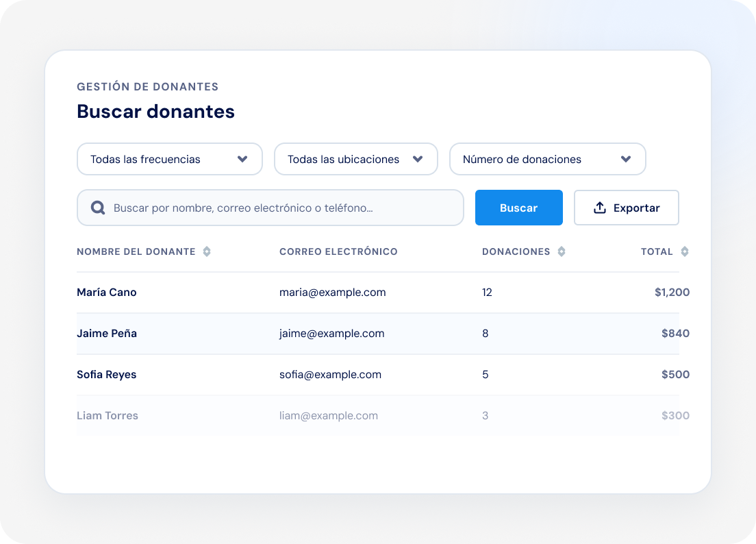This screenshot has height=544, width=756.
Task: Click email jaime@example.com
Action: tap(331, 333)
